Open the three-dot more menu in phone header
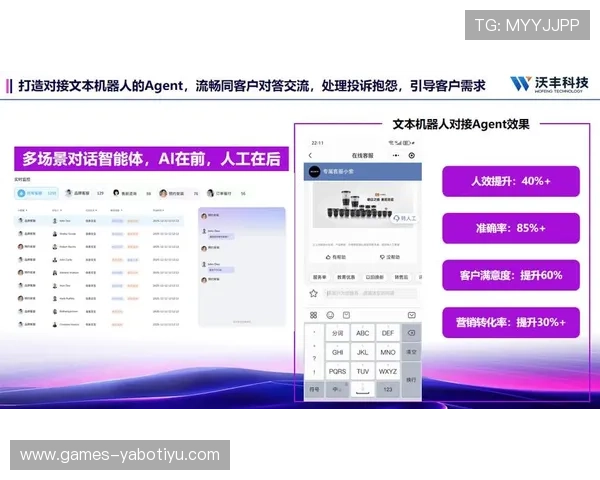Viewport: 600px width, 480px height. (x=396, y=155)
